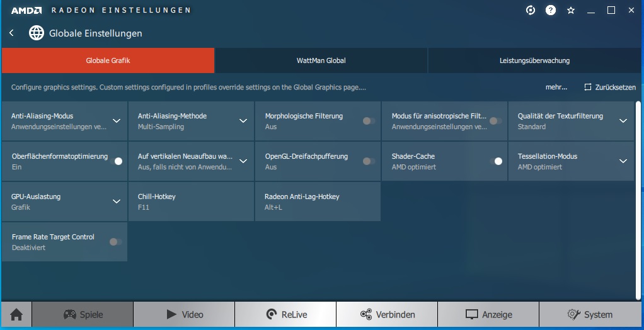The image size is (644, 330).
Task: Expand Anti-Aliasing-Methode dropdown
Action: click(243, 121)
